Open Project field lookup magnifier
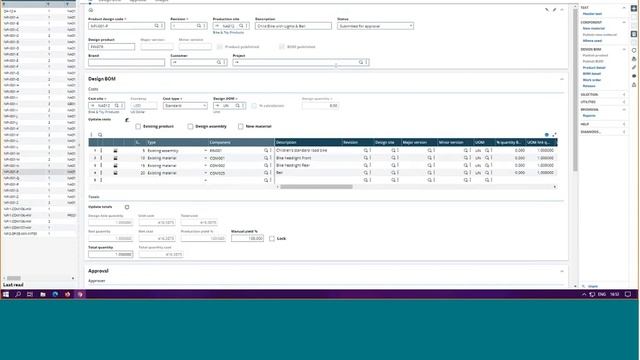 point(361,62)
